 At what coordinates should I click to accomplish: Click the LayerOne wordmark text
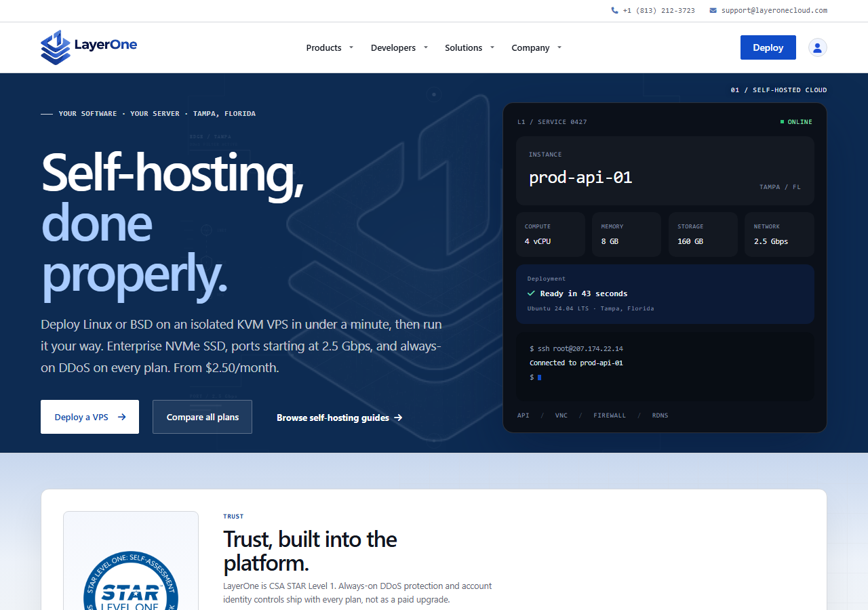pos(106,45)
